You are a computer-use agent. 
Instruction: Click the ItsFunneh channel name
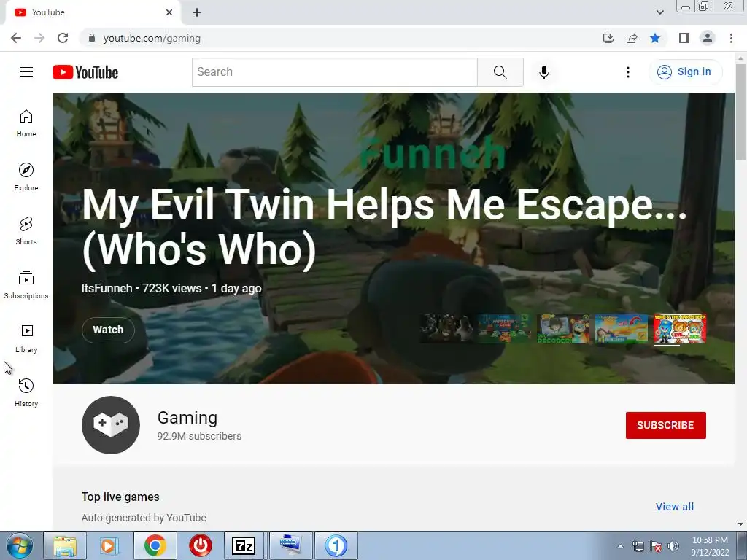tap(107, 288)
